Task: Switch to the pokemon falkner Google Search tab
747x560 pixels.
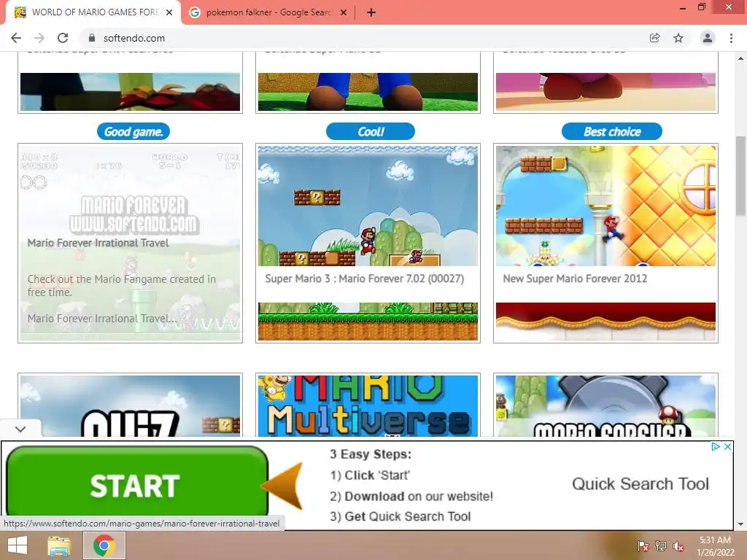Action: 268,12
